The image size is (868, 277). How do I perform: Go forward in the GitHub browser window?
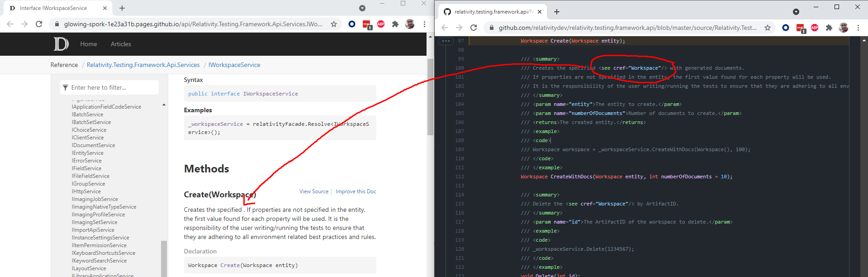[459, 28]
